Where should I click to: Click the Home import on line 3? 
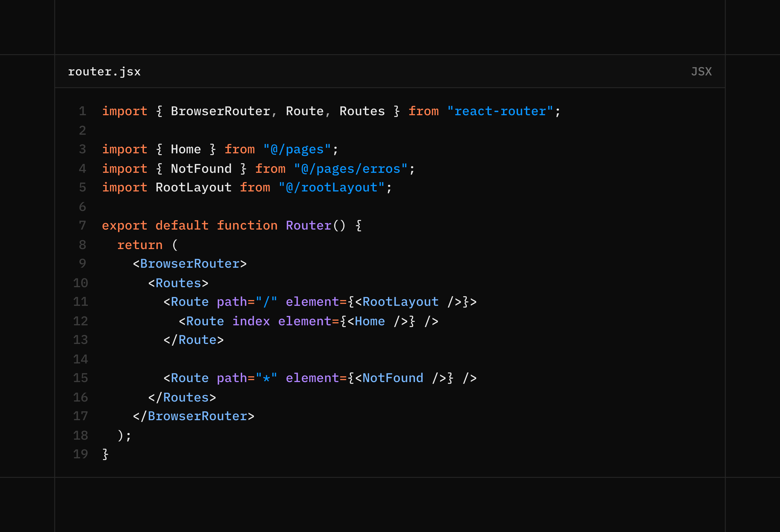(186, 149)
